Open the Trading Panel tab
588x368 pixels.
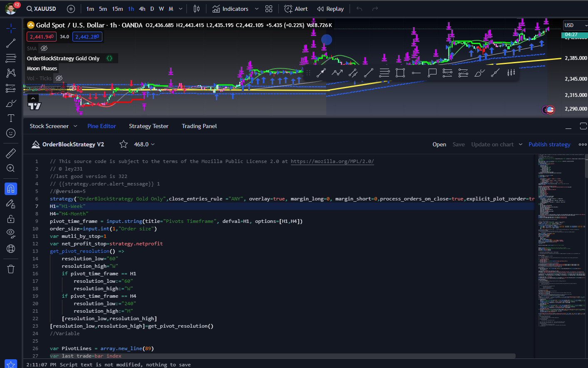pos(199,126)
